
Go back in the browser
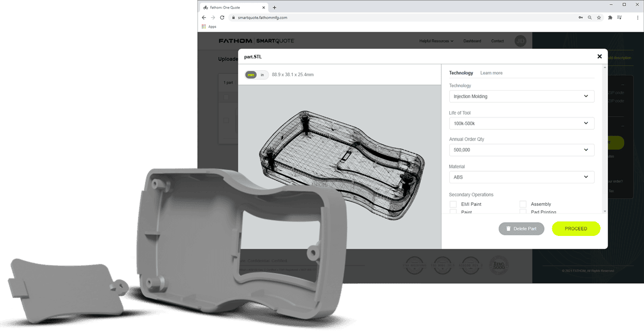point(204,18)
